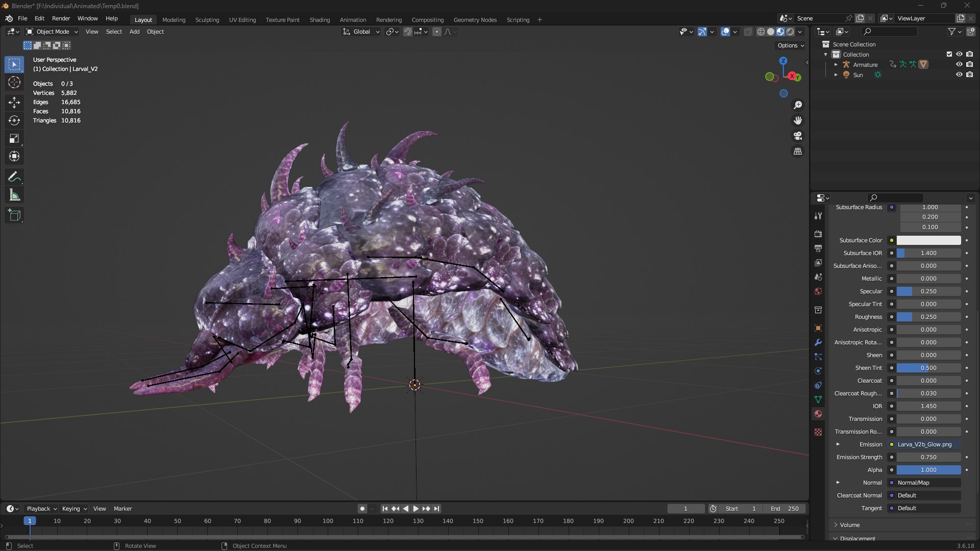Viewport: 980px width, 551px height.
Task: Open the viewport Options dropdown
Action: pos(791,45)
